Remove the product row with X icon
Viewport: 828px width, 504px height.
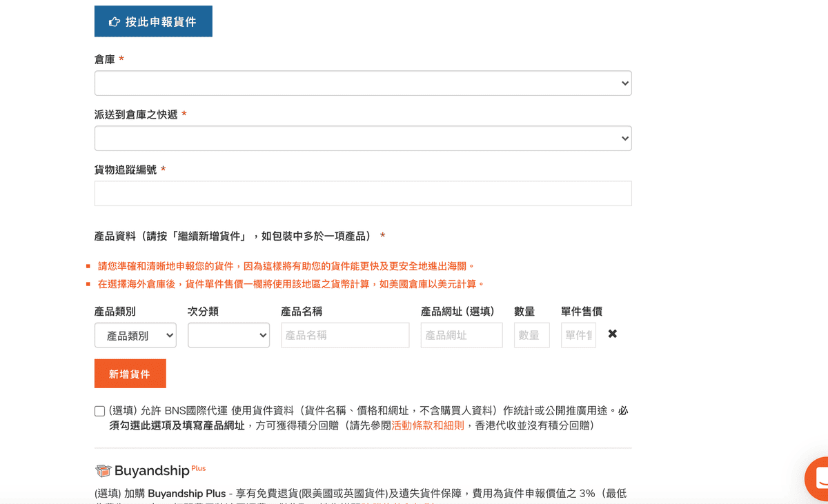613,334
